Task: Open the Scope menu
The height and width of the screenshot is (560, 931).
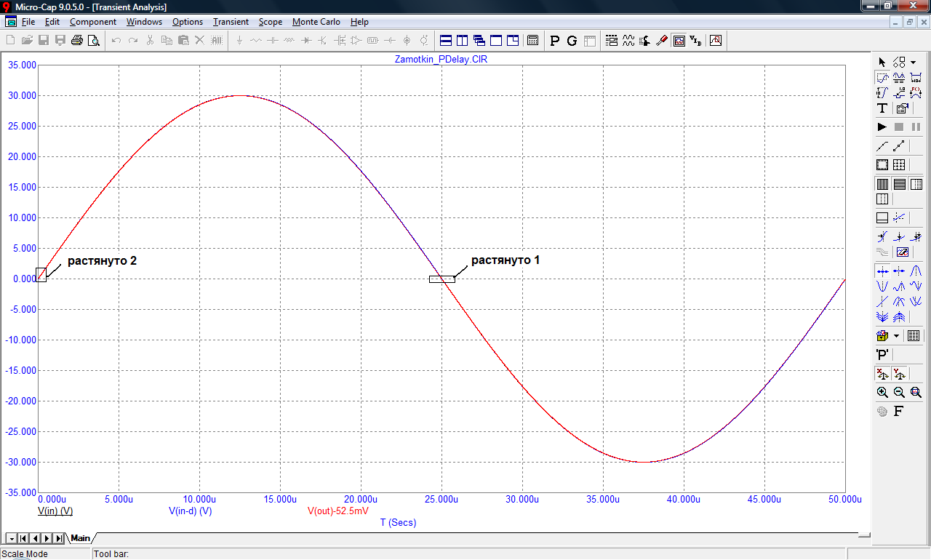Action: tap(271, 22)
